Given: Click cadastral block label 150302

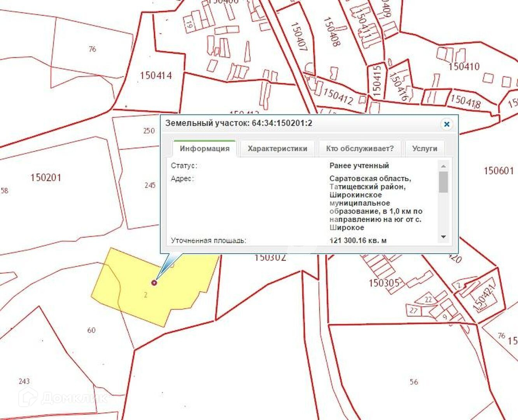Looking at the screenshot, I should tap(270, 257).
